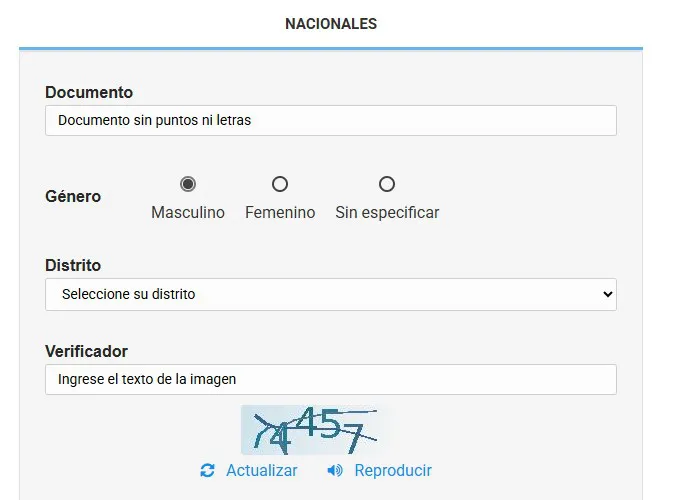Click the Femenino label text

(x=280, y=212)
